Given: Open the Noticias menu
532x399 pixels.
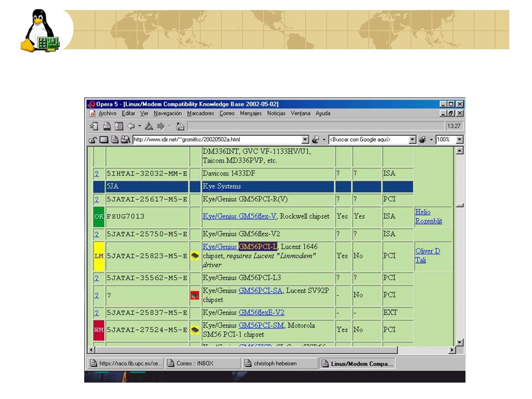Looking at the screenshot, I should tap(276, 113).
